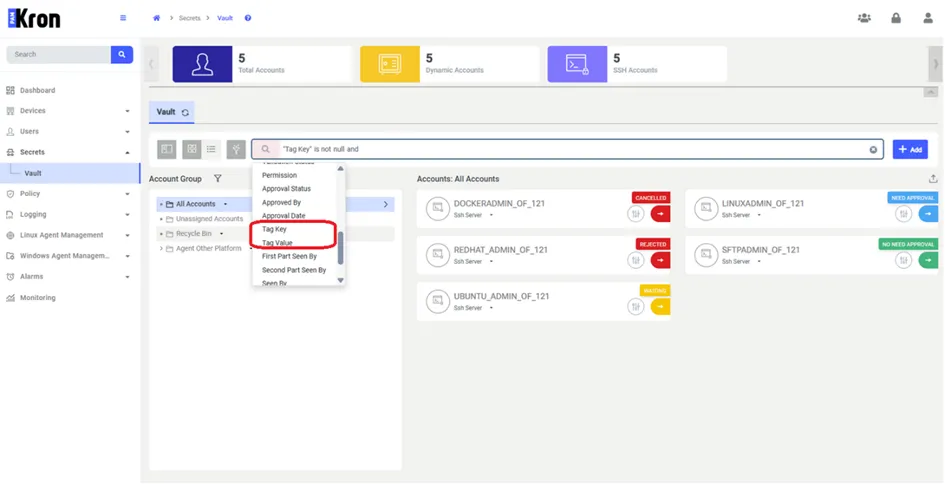Open the All Accounts right chevron

(386, 204)
